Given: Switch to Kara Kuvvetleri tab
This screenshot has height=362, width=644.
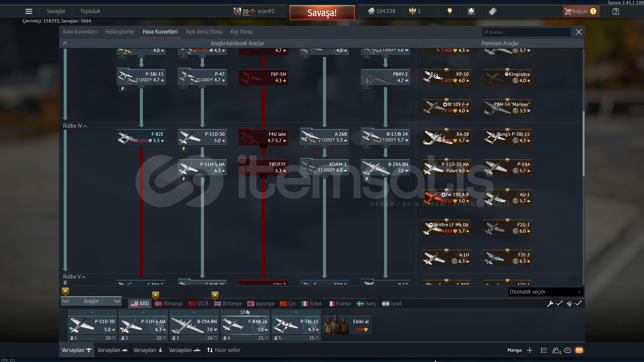Looking at the screenshot, I should [80, 32].
